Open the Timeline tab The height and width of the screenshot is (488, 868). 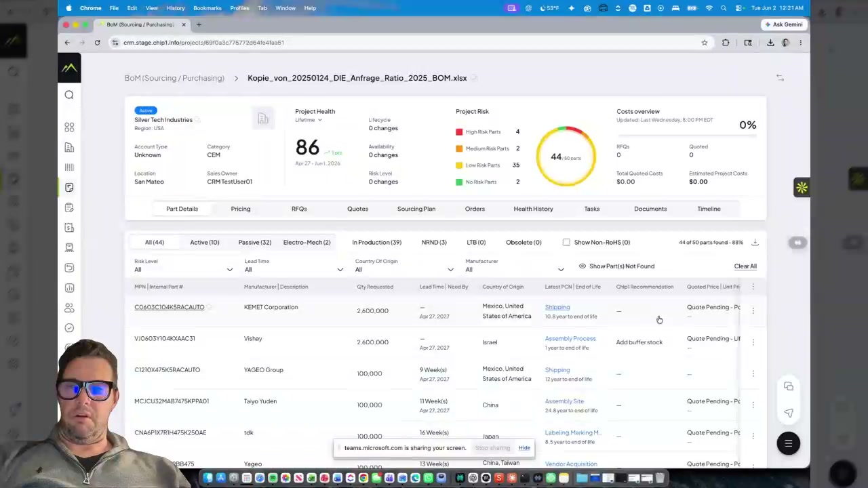[709, 209]
